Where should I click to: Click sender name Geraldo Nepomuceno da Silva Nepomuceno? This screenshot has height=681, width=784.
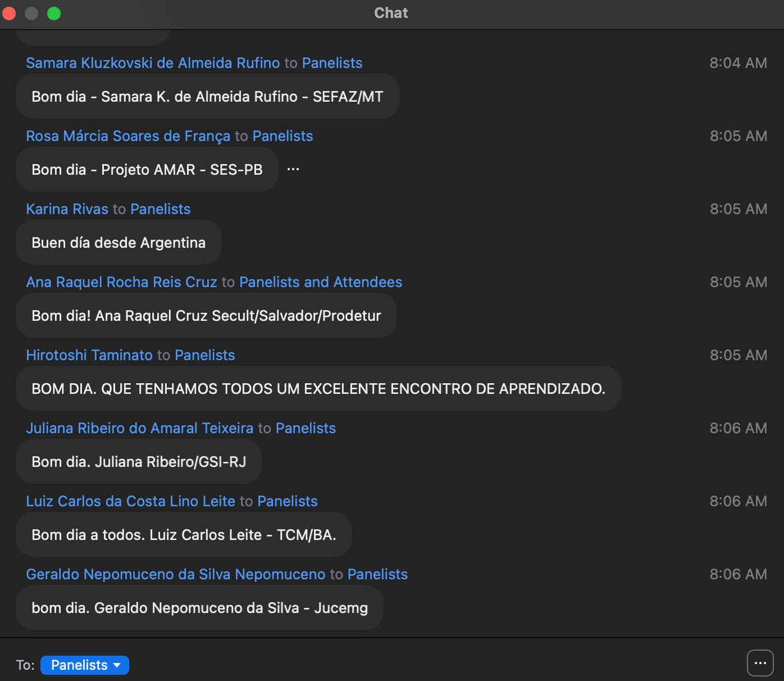(176, 574)
